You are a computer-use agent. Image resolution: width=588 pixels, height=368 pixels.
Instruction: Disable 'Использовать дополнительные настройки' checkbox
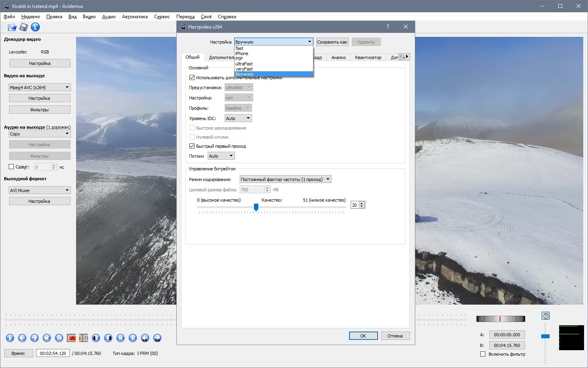point(192,78)
